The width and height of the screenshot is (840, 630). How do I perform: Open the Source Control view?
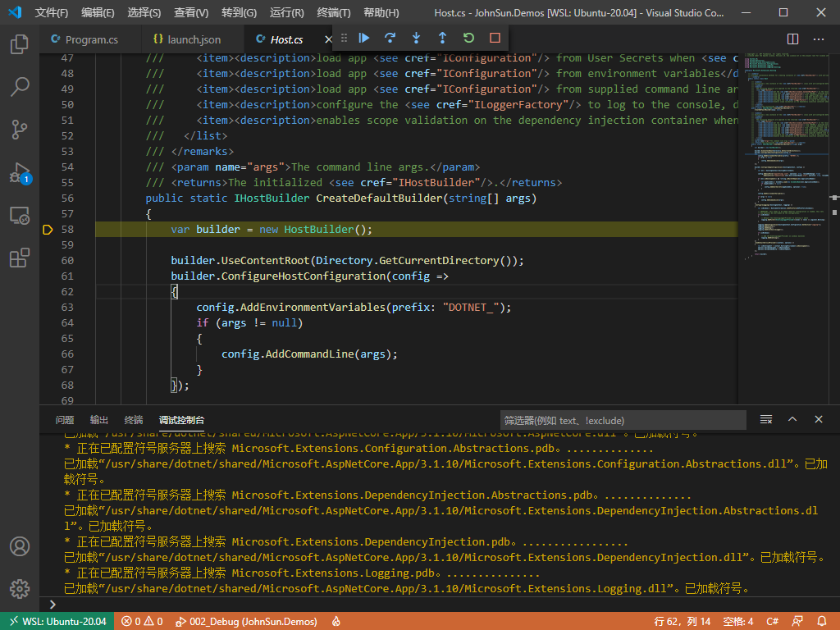tap(20, 130)
